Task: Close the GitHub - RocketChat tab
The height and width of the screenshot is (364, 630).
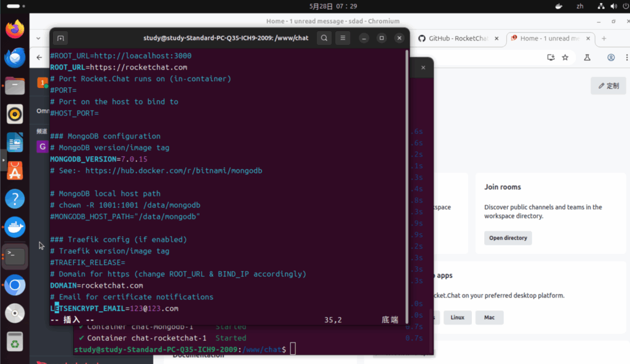Action: [x=496, y=39]
